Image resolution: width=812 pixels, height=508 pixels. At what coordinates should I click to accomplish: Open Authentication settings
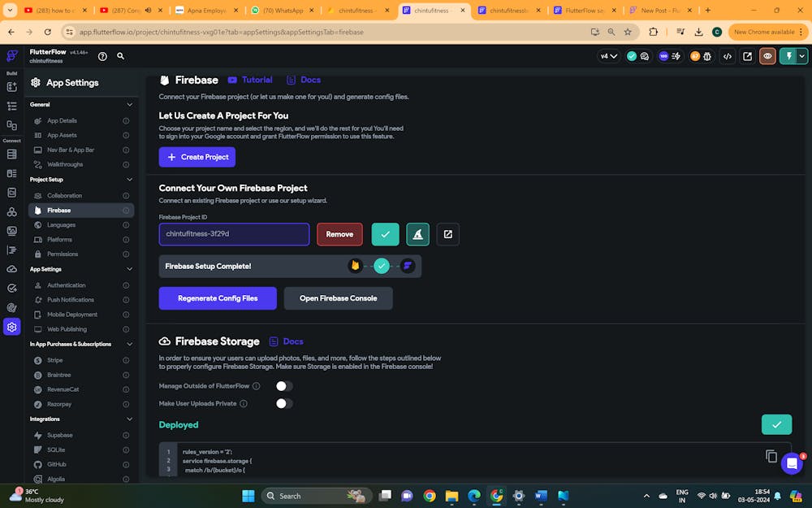[x=80, y=285]
